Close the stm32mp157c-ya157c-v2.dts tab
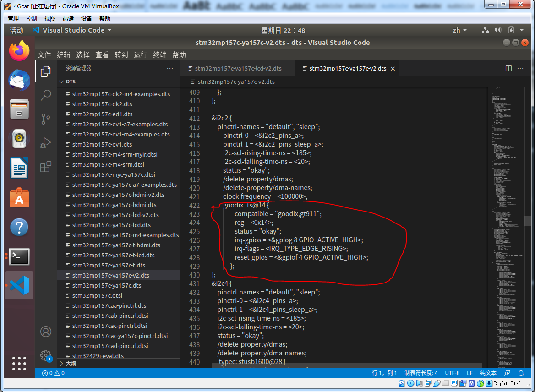The image size is (535, 392). [x=393, y=69]
